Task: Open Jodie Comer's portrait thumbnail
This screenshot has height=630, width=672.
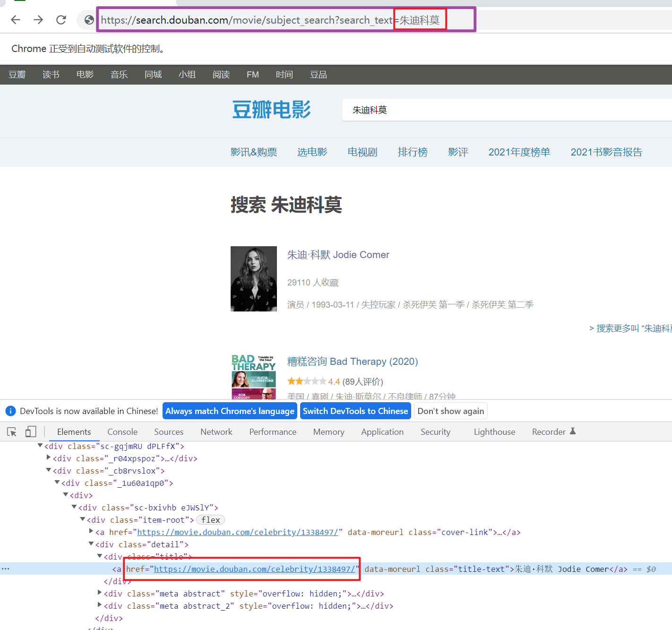Action: click(x=254, y=279)
